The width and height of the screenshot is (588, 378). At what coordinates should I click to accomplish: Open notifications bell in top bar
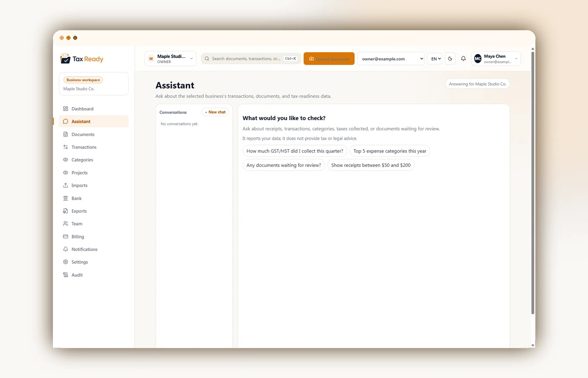click(x=463, y=59)
